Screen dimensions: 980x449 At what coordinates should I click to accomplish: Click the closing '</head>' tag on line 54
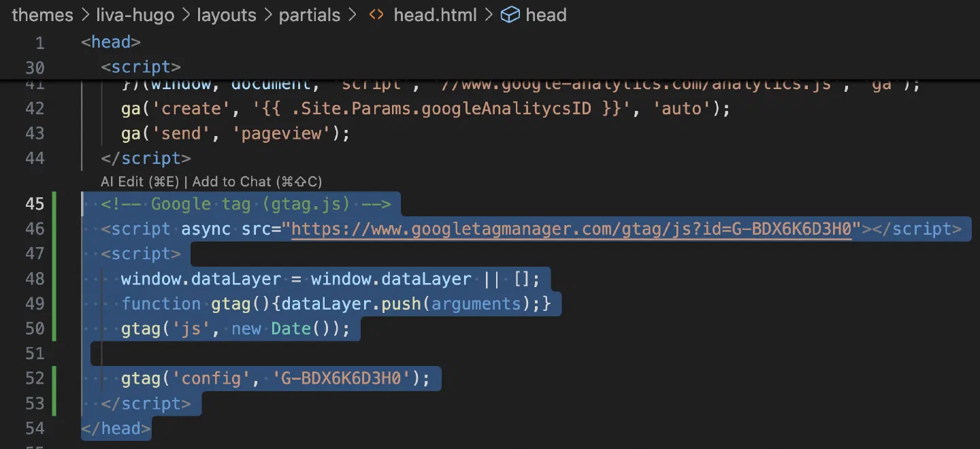point(116,429)
